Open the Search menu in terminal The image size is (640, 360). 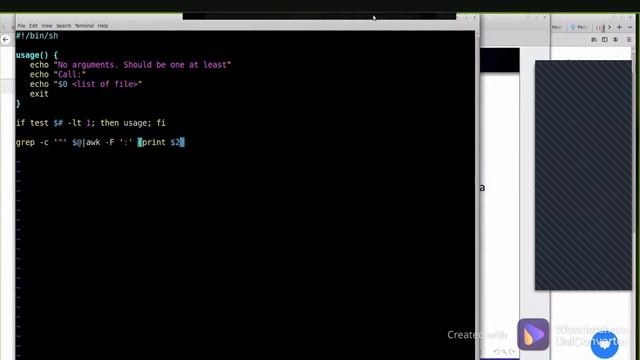click(64, 26)
